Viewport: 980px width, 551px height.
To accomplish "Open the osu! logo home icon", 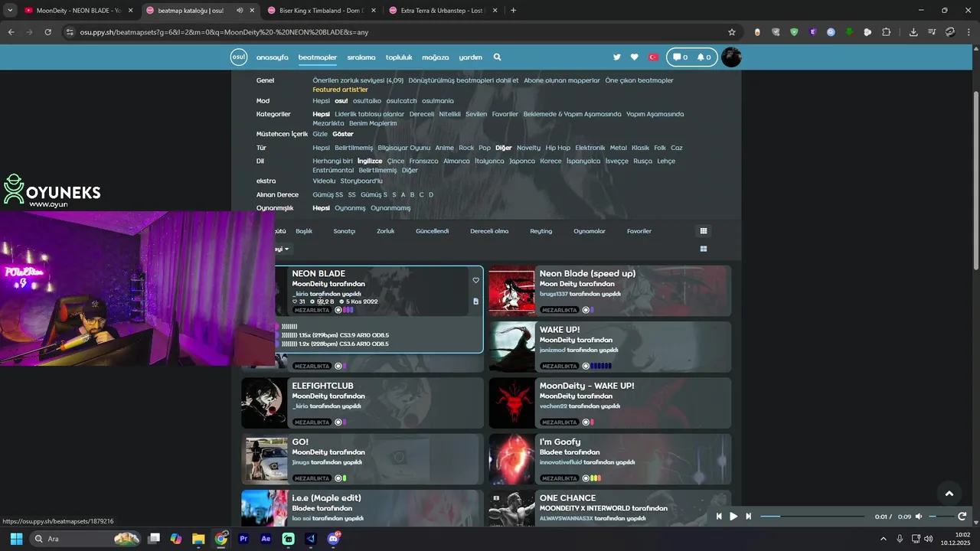I will tap(239, 57).
